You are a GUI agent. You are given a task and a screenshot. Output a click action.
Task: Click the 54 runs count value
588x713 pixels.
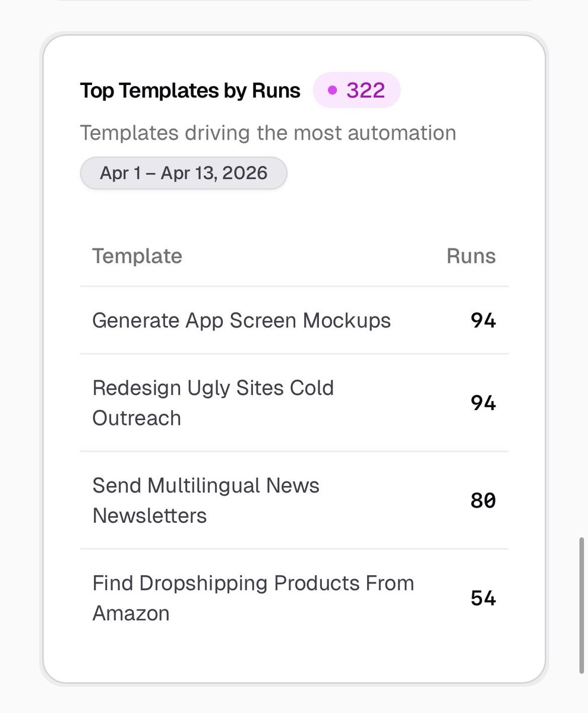pos(483,598)
